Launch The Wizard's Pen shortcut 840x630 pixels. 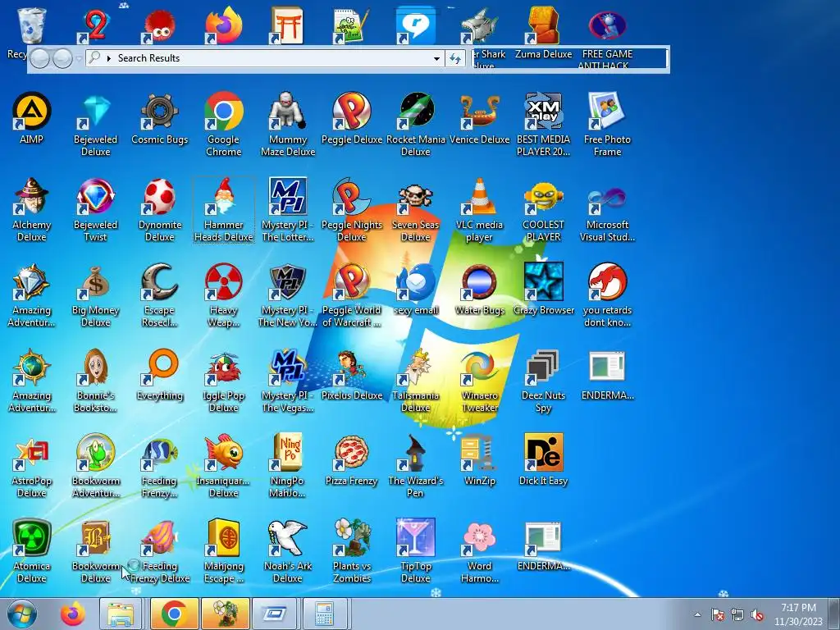416,466
